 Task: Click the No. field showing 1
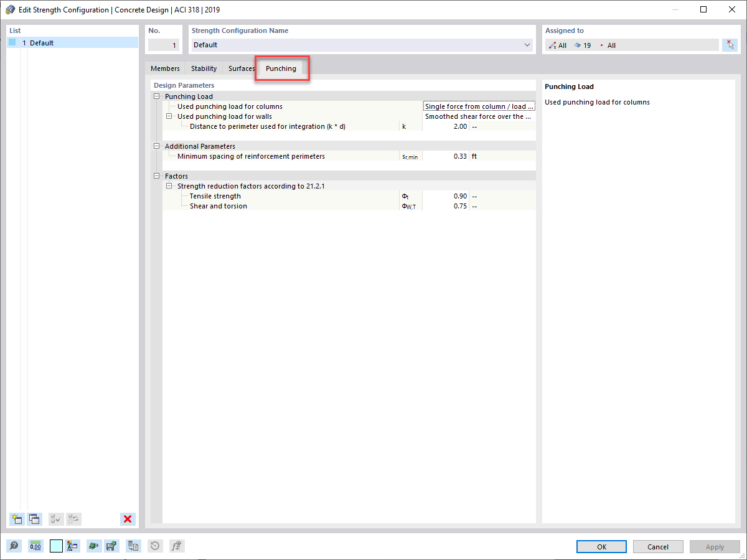(164, 45)
